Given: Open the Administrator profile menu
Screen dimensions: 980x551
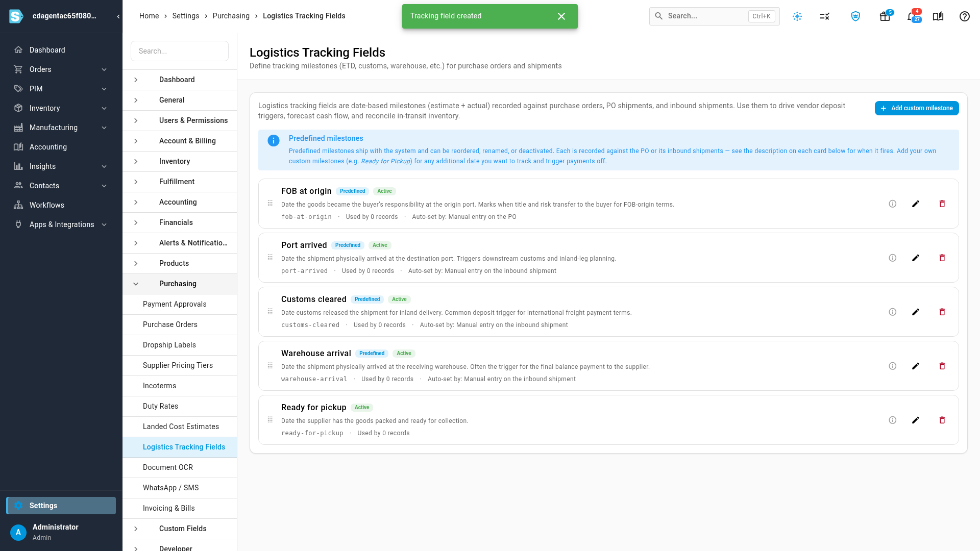Looking at the screenshot, I should [61, 532].
